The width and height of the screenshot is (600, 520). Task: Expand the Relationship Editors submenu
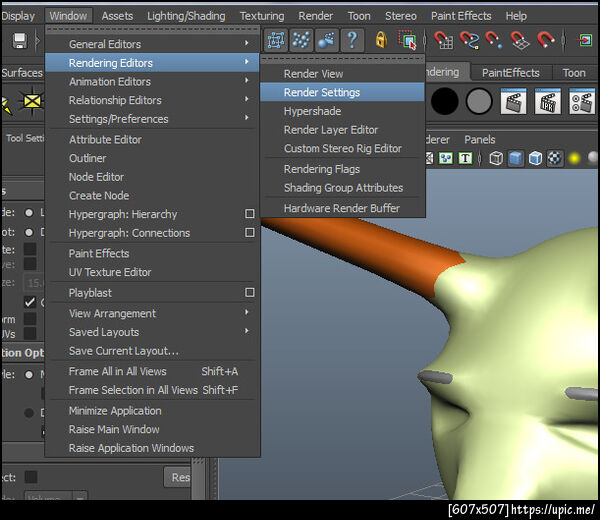152,100
